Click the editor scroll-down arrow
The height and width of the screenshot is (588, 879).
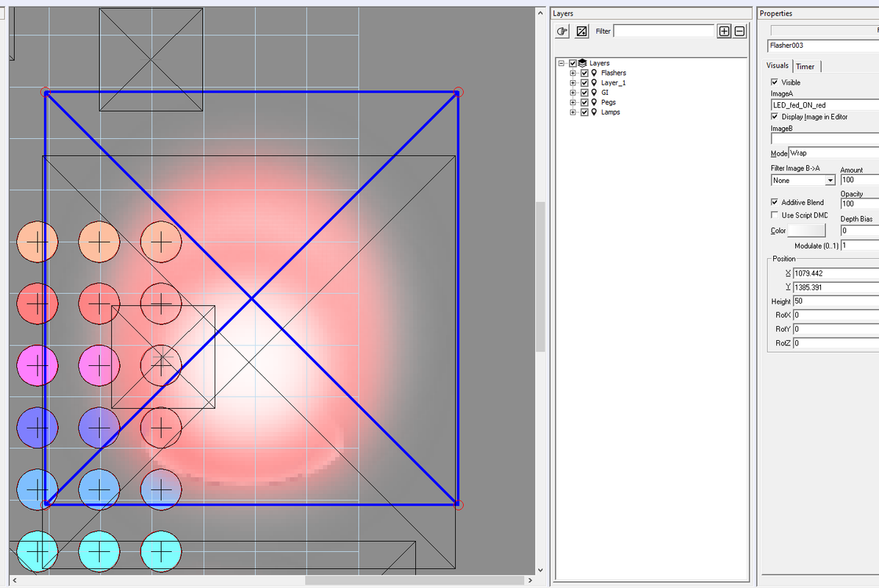(x=540, y=570)
